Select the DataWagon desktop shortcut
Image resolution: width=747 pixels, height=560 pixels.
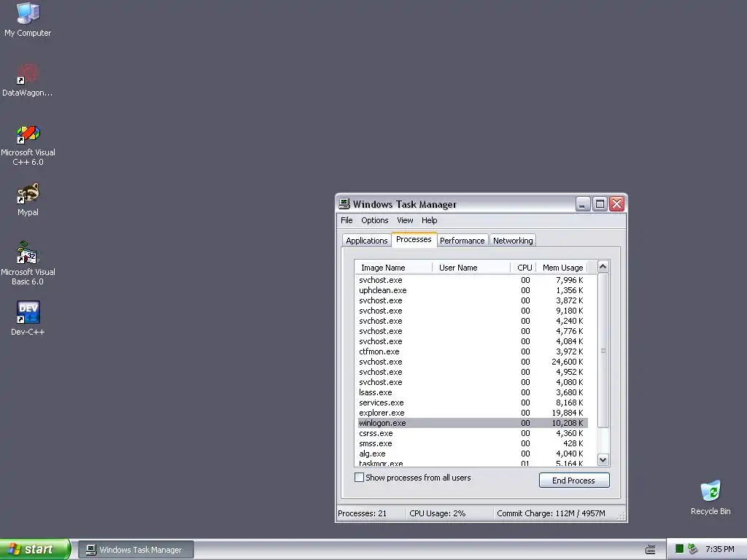(x=28, y=80)
